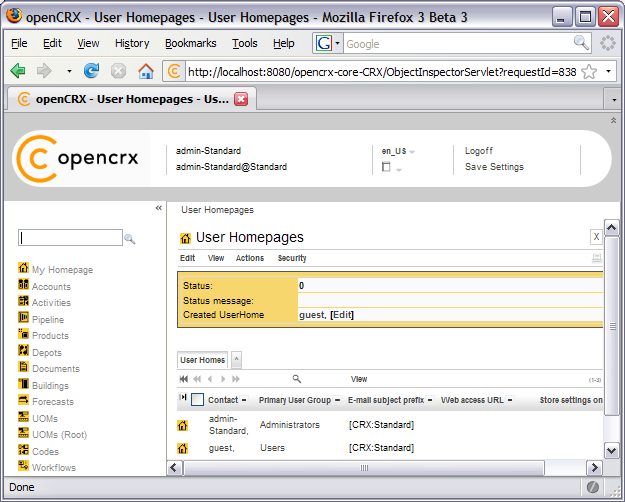
Task: Click the Save Settings link
Action: coord(494,167)
